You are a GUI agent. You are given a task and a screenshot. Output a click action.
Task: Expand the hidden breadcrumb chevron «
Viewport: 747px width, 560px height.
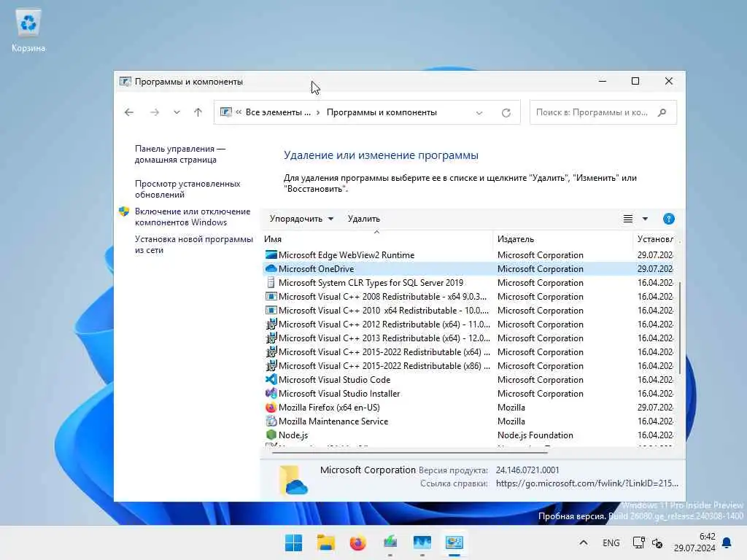coord(239,112)
